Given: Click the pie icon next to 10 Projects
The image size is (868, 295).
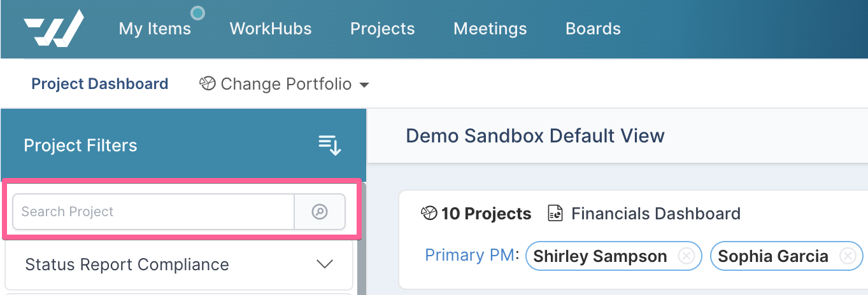Looking at the screenshot, I should (429, 214).
